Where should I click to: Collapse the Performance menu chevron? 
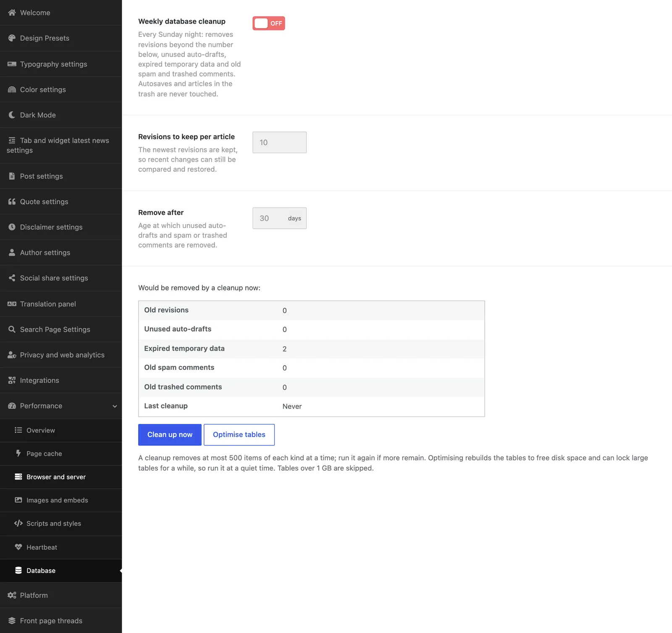[115, 406]
